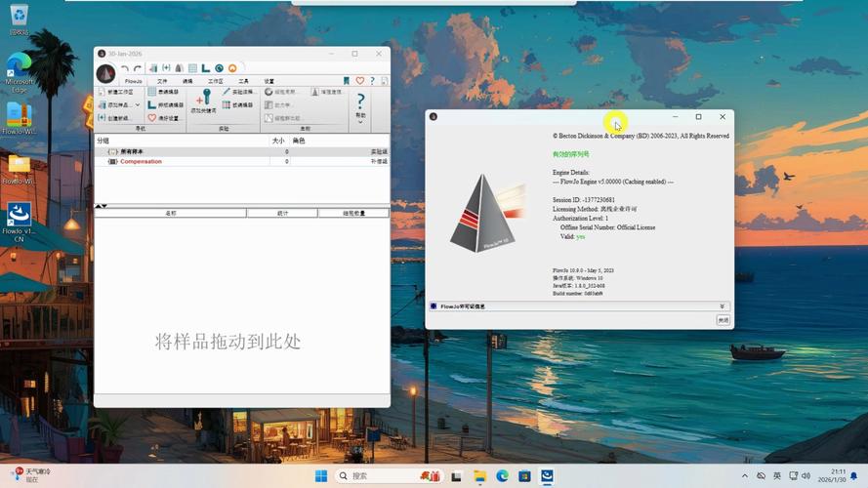Screen dimensions: 868x488
Task: Click the green valid serial number text
Action: tap(571, 154)
